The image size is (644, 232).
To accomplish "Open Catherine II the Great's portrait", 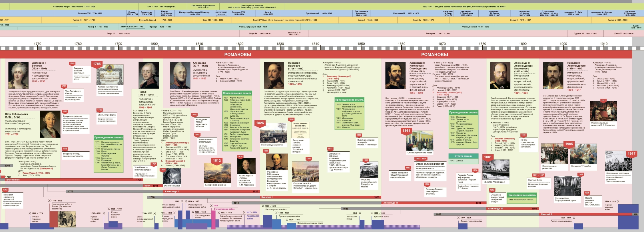I will [x=18, y=75].
